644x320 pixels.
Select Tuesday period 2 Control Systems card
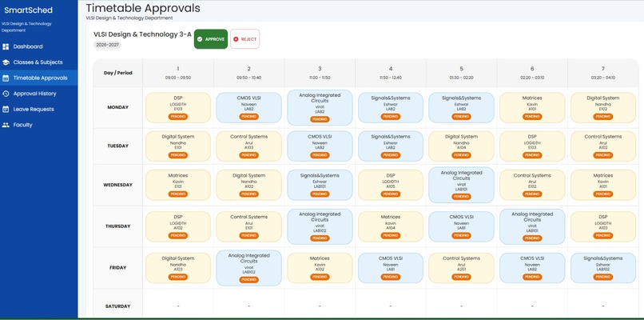(x=249, y=146)
